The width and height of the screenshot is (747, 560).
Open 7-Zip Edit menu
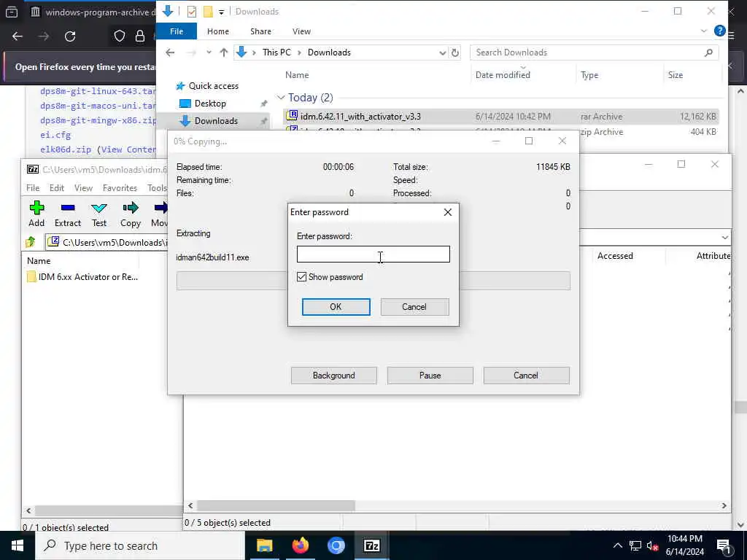pyautogui.click(x=57, y=187)
